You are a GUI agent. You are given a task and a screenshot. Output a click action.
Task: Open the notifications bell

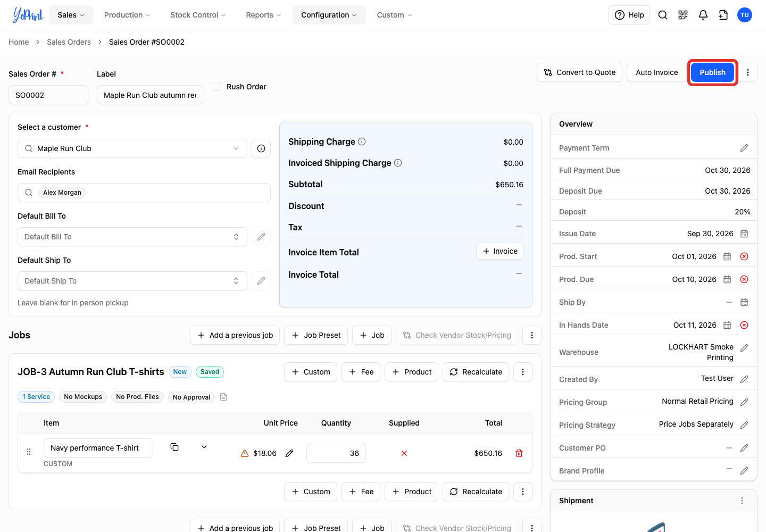pyautogui.click(x=703, y=15)
